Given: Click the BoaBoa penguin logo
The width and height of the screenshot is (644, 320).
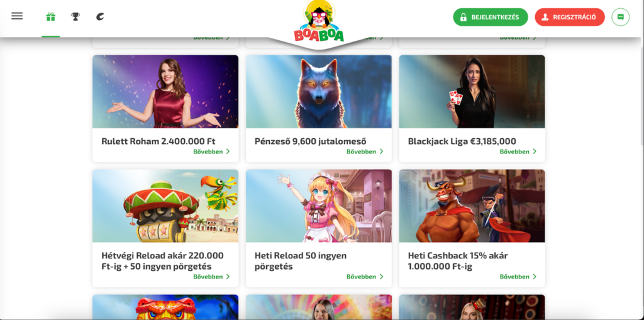Looking at the screenshot, I should [x=319, y=21].
